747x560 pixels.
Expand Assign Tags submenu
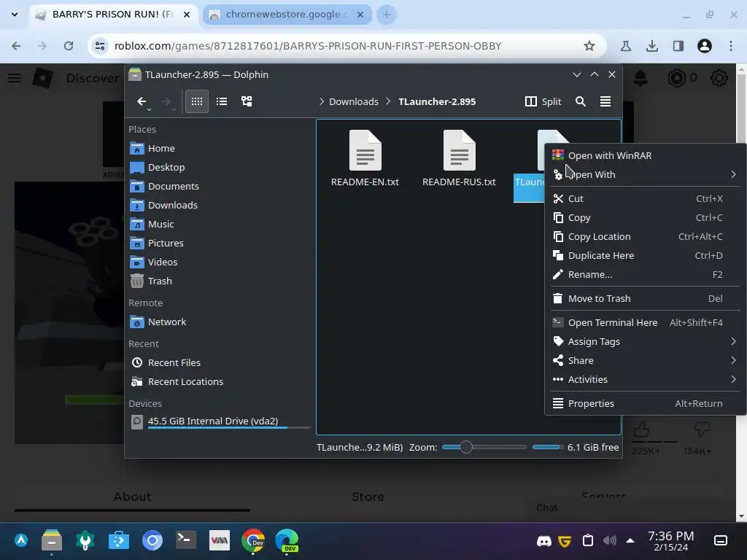point(645,342)
